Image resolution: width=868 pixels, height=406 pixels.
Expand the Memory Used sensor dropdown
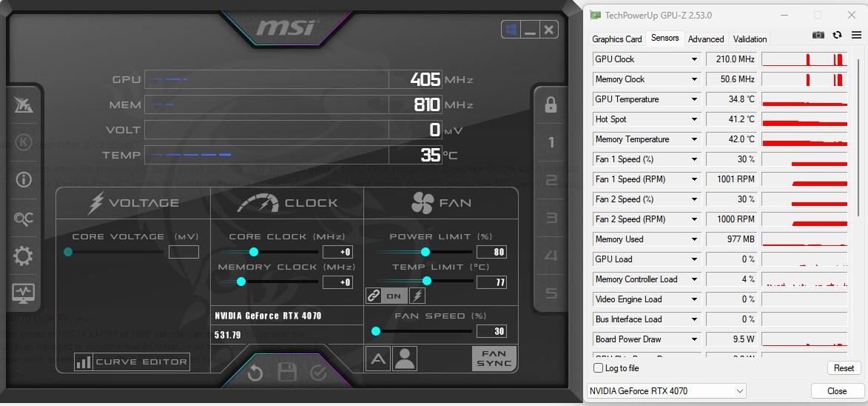[x=694, y=239]
